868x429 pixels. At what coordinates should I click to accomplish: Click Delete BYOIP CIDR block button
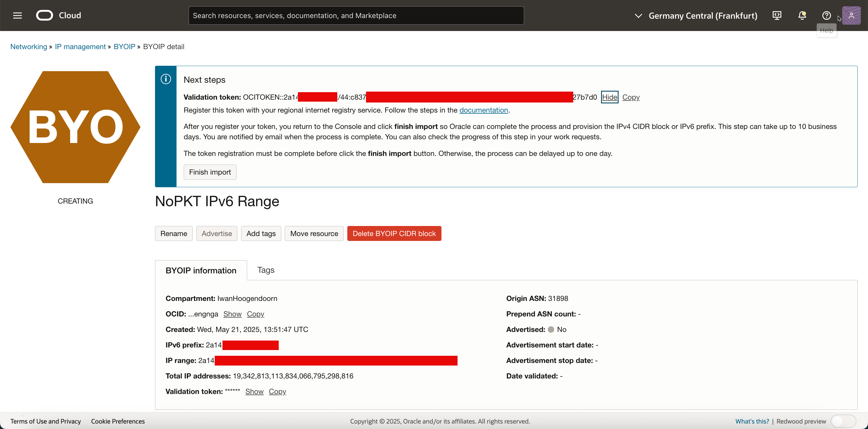tap(394, 233)
